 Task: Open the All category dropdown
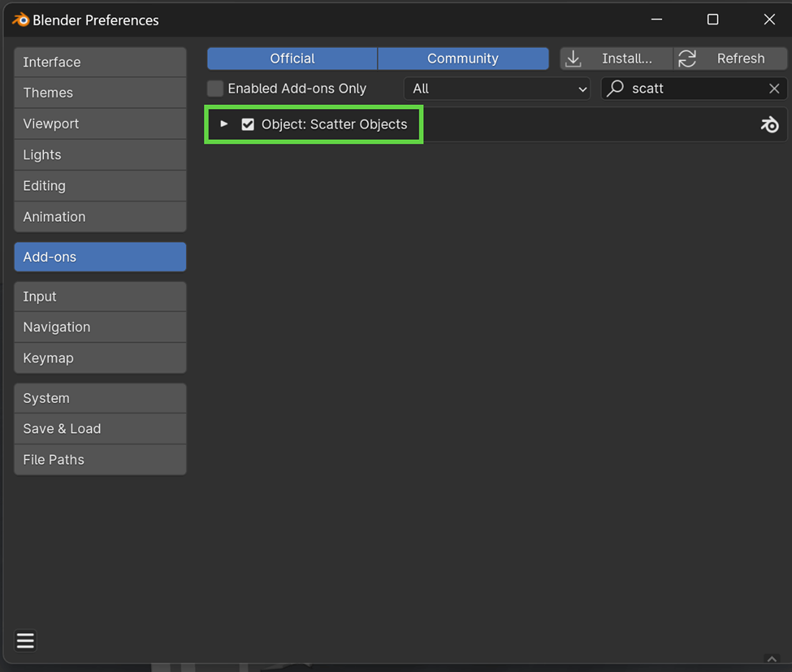497,88
